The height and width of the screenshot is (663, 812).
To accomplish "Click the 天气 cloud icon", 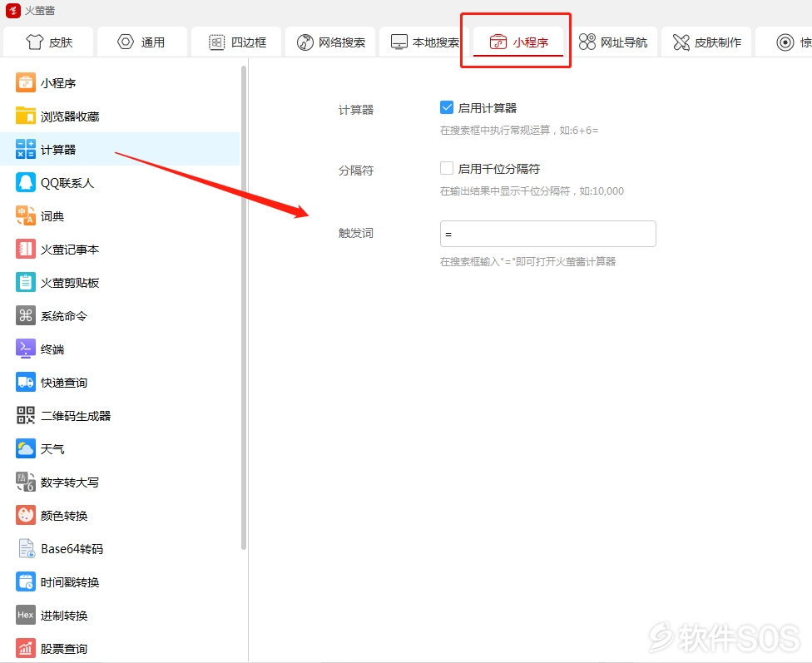I will coord(25,448).
